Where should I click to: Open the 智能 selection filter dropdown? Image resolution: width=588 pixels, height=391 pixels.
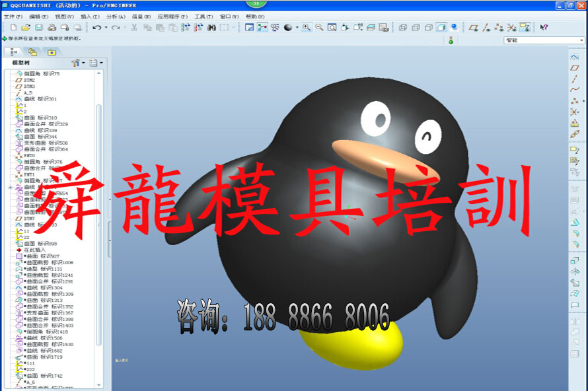[x=544, y=40]
